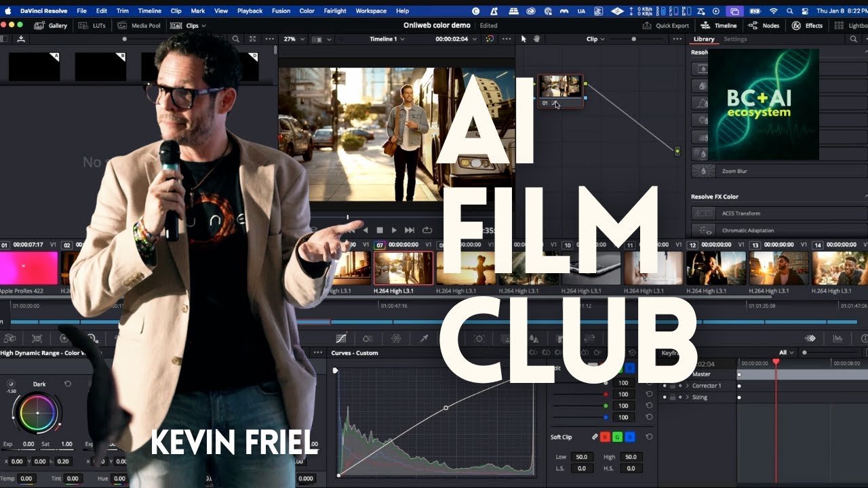Play forward in the viewer
868x488 pixels.
click(394, 230)
